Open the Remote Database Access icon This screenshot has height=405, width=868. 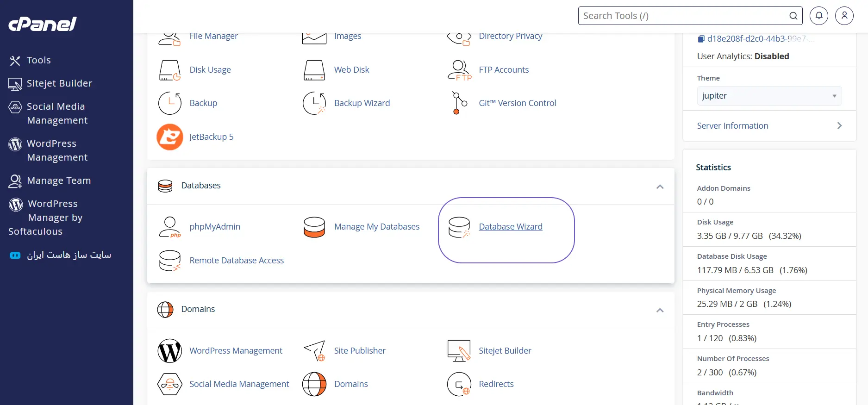pos(170,261)
